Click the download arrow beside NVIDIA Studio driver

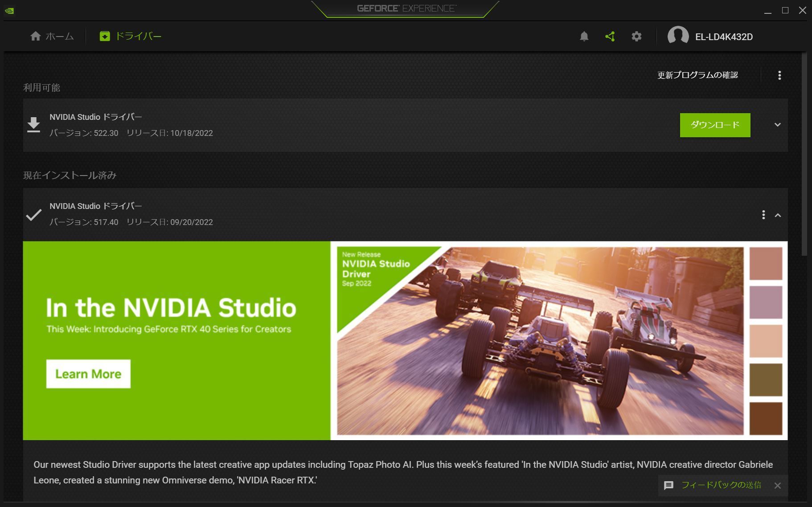(x=34, y=125)
